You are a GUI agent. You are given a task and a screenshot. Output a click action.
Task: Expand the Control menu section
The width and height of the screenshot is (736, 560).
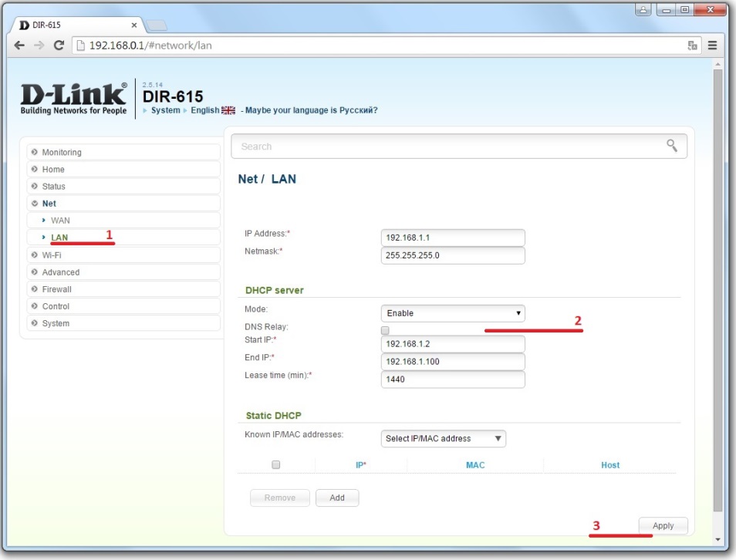tap(123, 306)
